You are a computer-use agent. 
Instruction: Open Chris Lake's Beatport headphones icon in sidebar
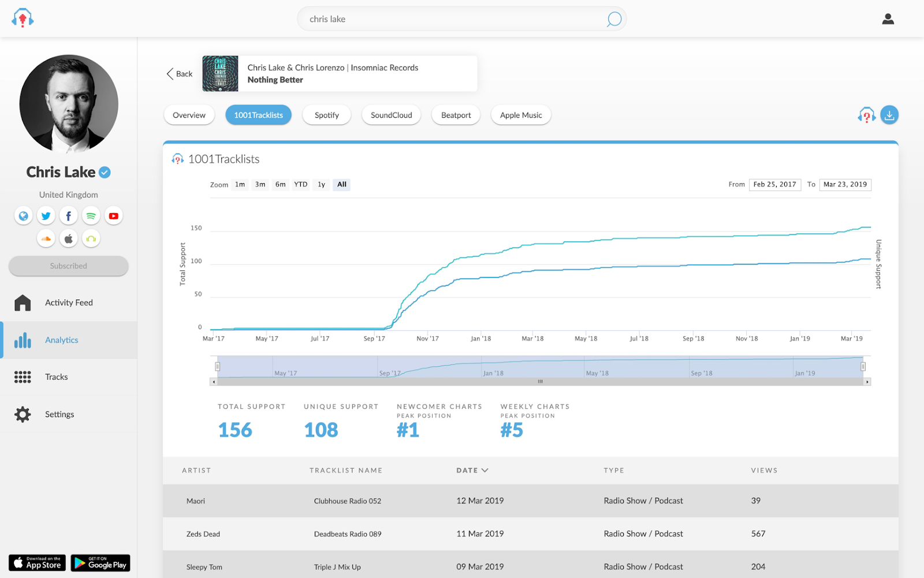coord(91,238)
